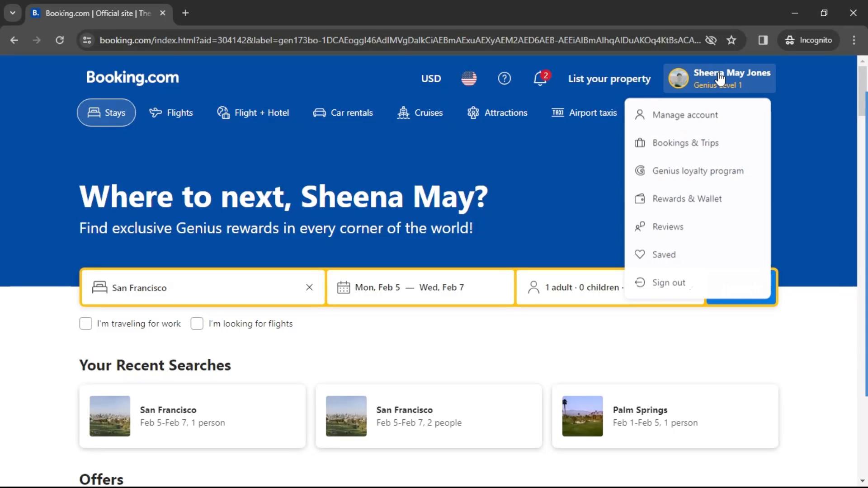The height and width of the screenshot is (488, 868).
Task: Click the notifications bell with badge
Action: point(539,78)
